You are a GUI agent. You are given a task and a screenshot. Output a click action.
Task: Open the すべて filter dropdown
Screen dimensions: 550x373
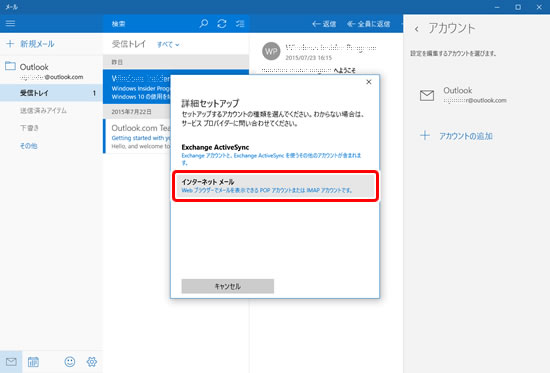[x=168, y=45]
